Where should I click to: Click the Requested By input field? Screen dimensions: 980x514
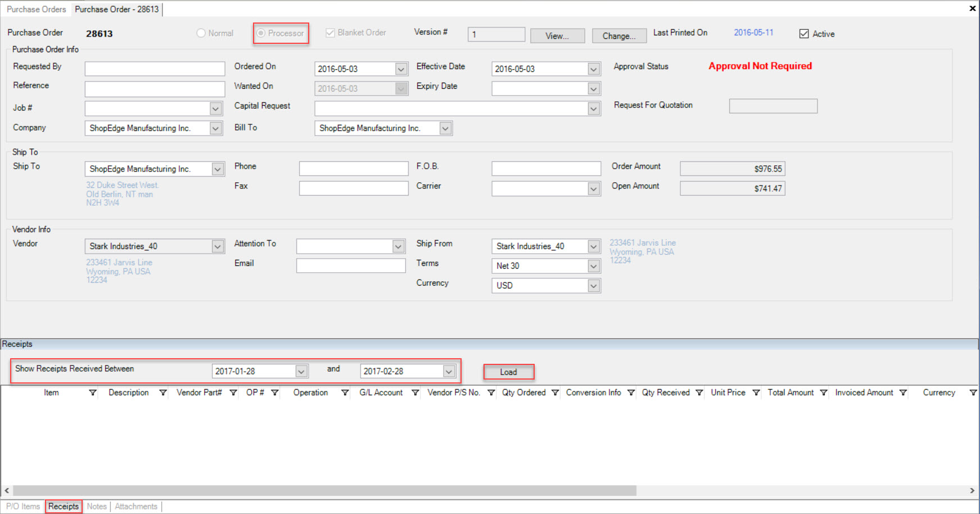155,69
